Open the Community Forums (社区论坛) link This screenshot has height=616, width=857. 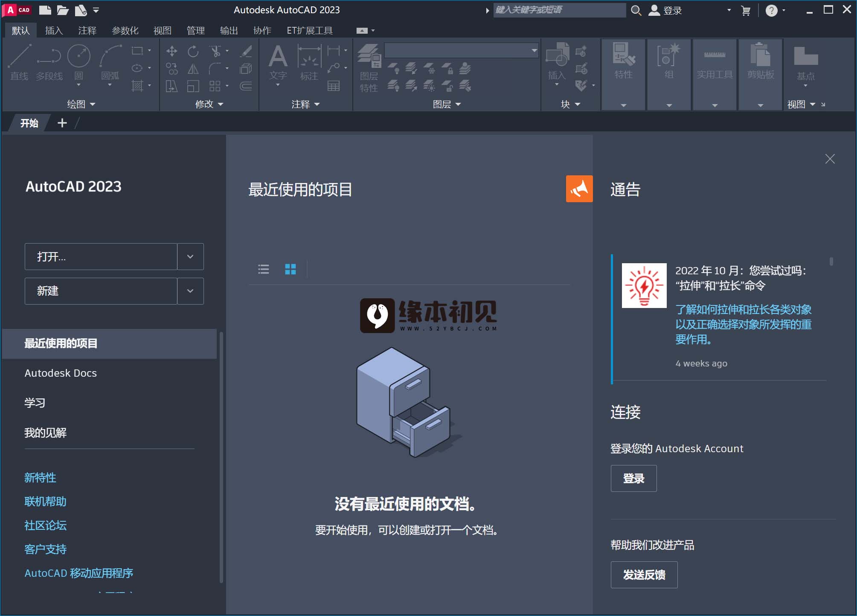(x=46, y=525)
